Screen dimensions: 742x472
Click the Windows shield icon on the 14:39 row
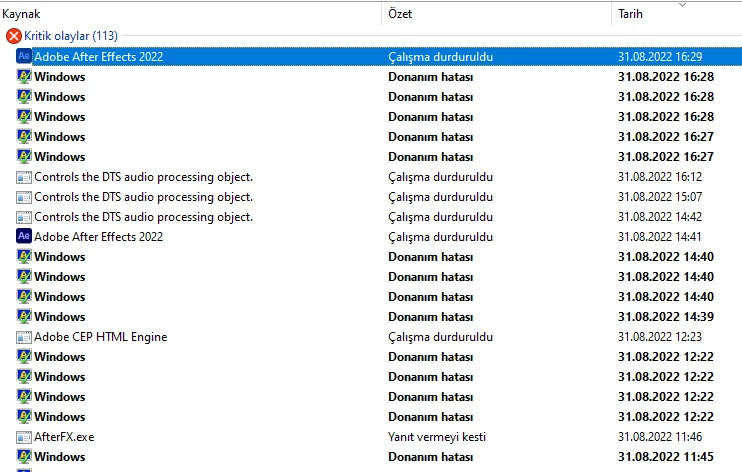24,316
